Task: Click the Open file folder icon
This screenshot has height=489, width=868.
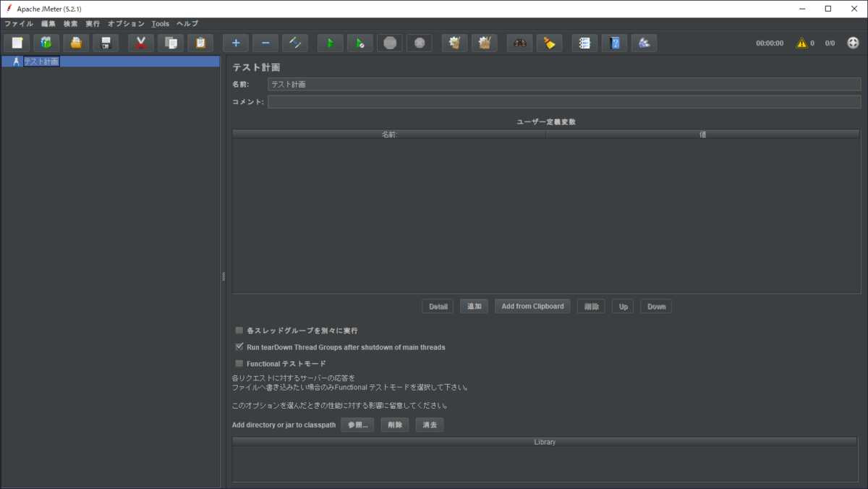Action: point(76,43)
